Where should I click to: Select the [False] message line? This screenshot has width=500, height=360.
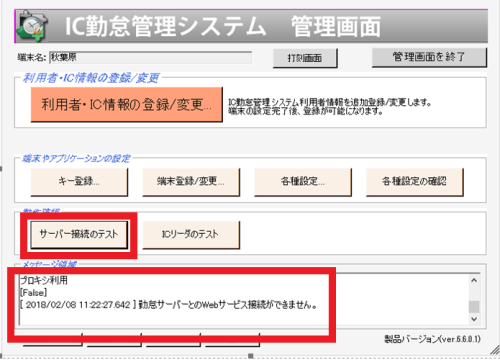[x=34, y=293]
